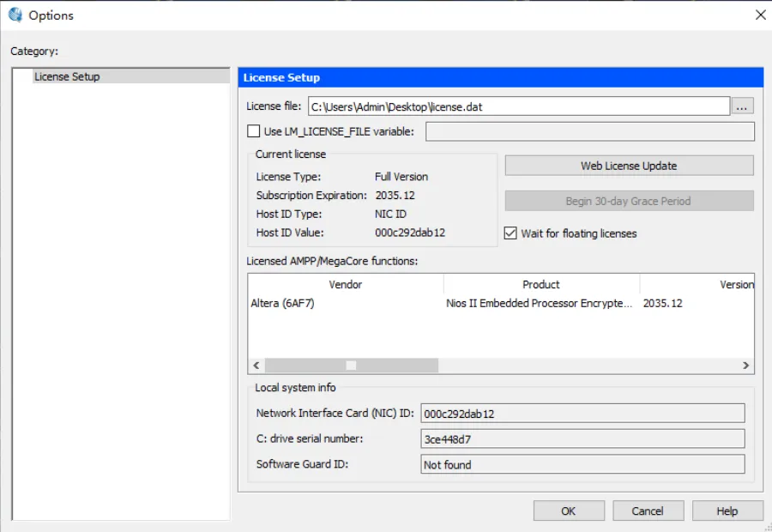Click the Software Guard ID field
The image size is (772, 532).
coord(582,464)
